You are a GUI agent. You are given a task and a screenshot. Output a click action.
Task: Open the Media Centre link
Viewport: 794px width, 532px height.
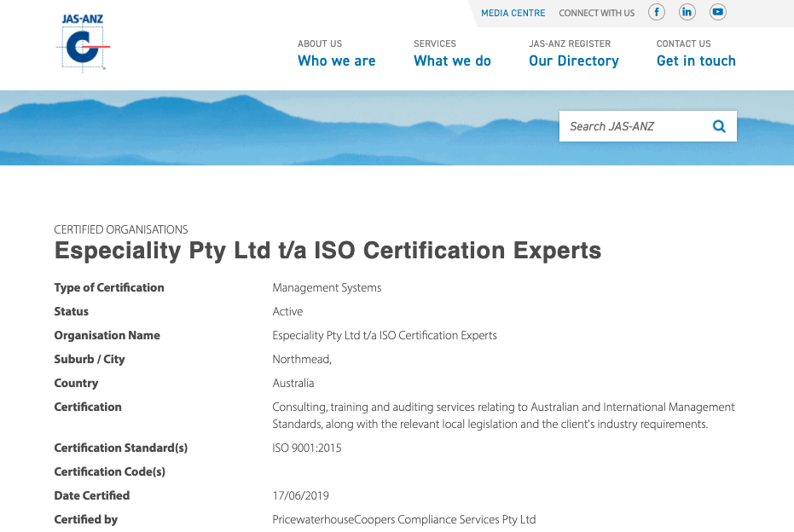click(513, 13)
